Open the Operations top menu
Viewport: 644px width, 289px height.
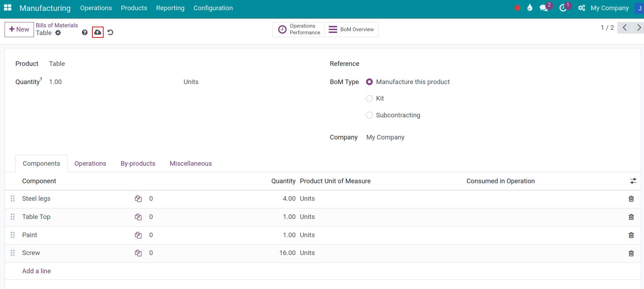click(96, 8)
